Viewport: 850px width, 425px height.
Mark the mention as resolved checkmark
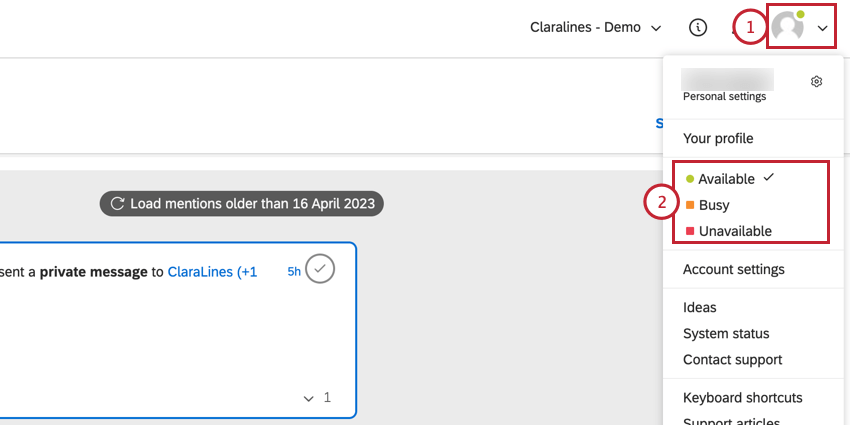(320, 269)
